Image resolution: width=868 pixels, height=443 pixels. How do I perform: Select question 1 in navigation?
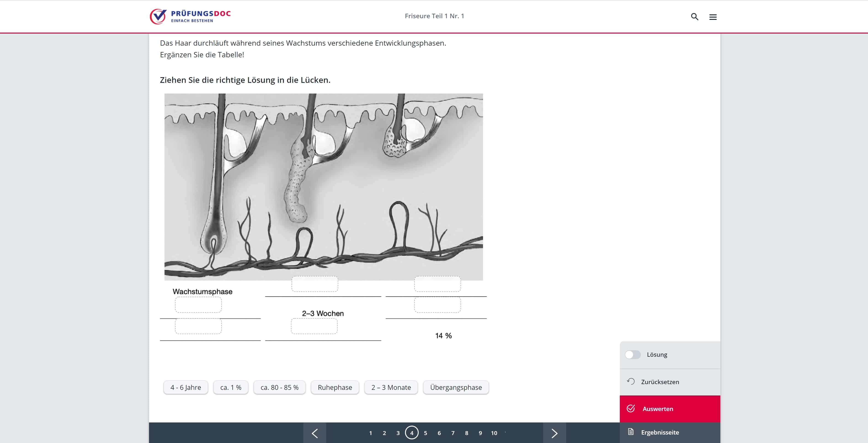[370, 433]
